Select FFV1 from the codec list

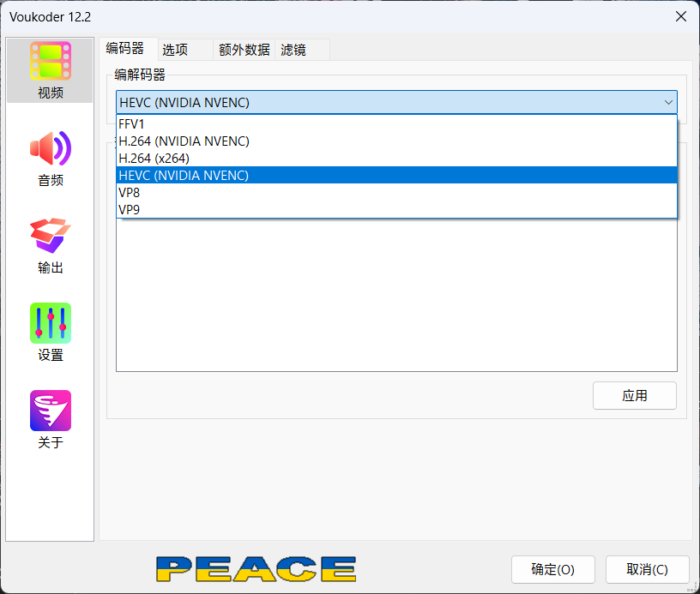(x=132, y=124)
